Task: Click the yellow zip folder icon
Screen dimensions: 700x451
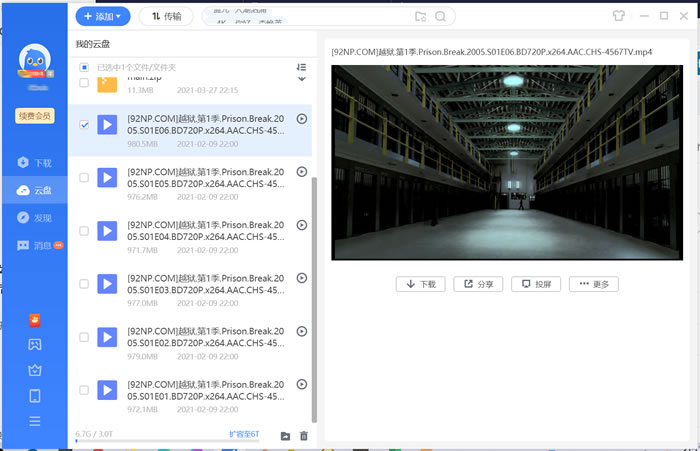Action: point(107,84)
